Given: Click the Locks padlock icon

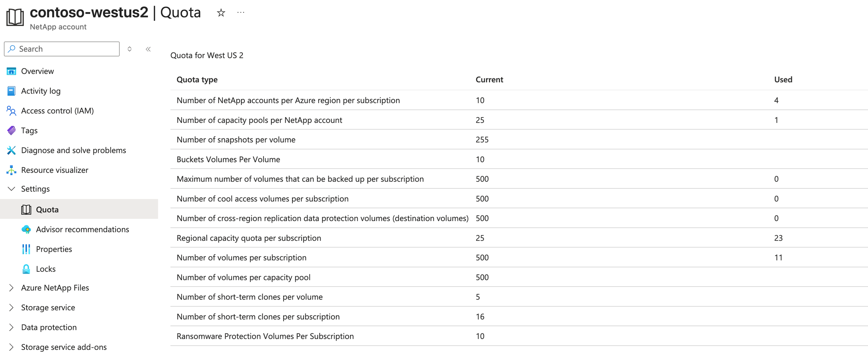Looking at the screenshot, I should [x=26, y=269].
